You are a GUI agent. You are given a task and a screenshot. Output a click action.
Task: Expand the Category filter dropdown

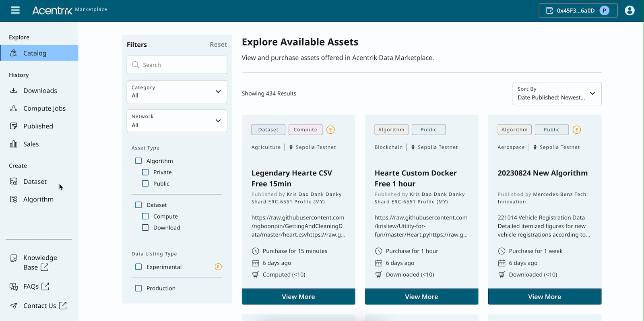[177, 92]
